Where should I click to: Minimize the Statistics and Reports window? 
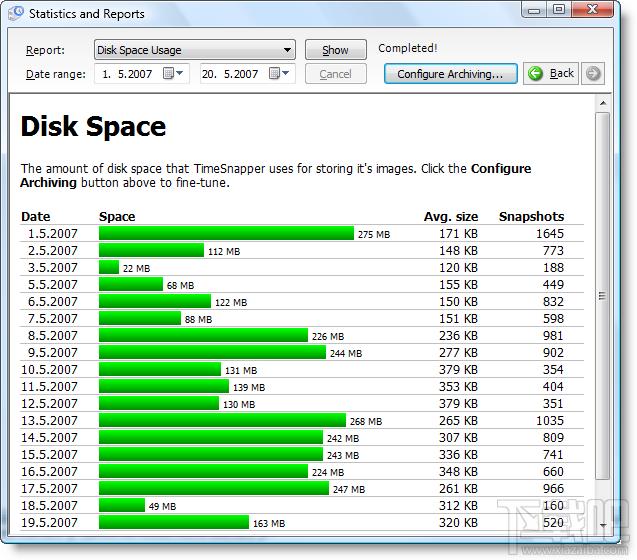click(x=534, y=10)
